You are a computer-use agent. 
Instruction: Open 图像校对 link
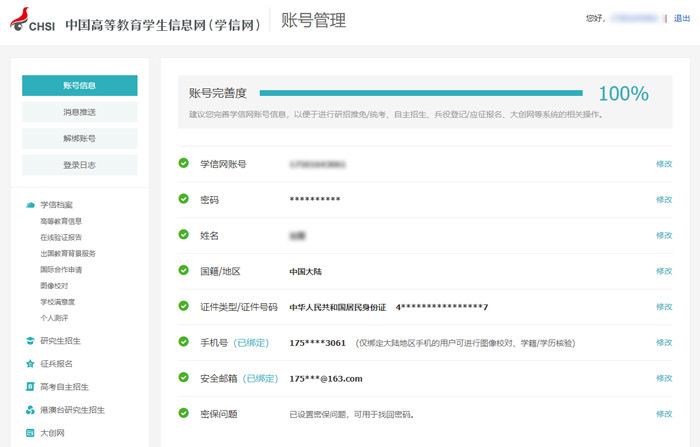coord(54,285)
